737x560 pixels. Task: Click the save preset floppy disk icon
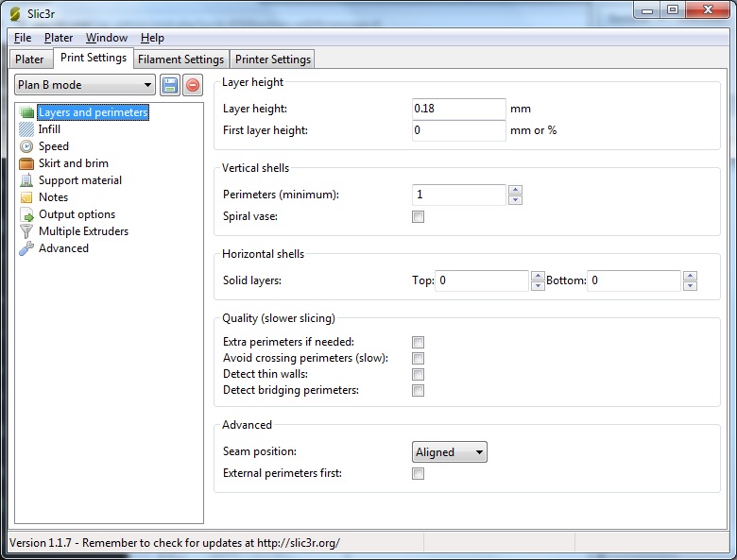tap(170, 85)
